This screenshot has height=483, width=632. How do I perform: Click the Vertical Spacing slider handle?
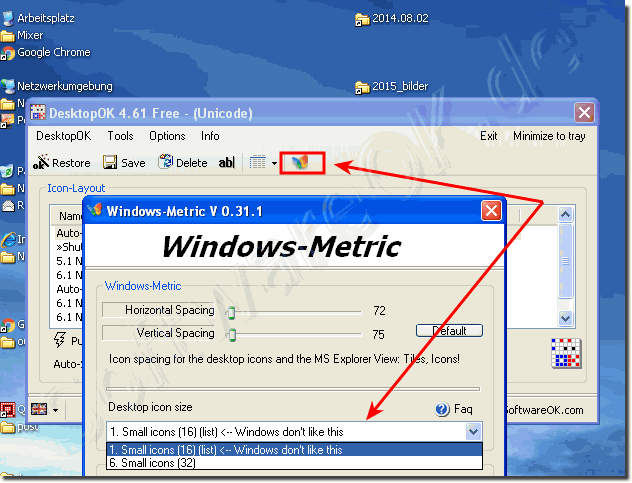233,335
